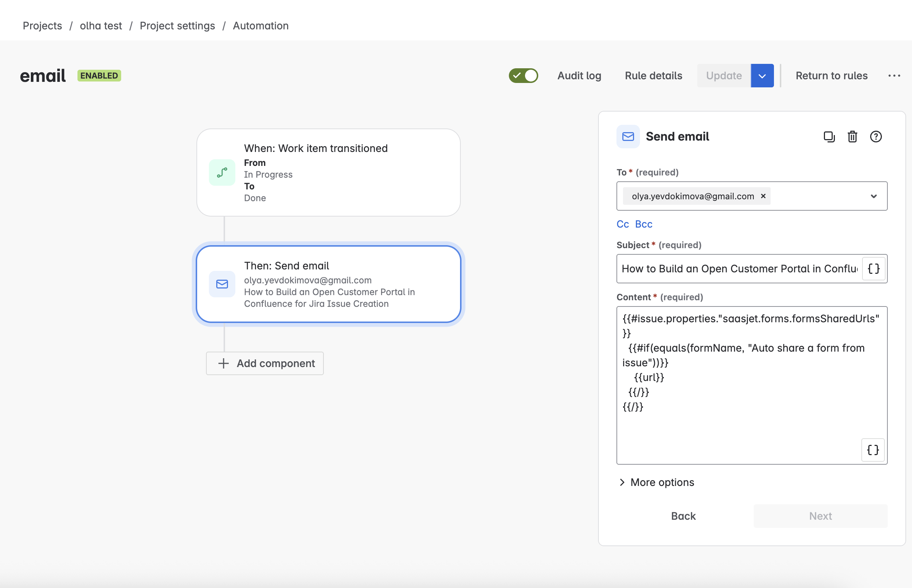This screenshot has width=912, height=588.
Task: Remove olya.yevdokimova@gmail.com recipient chip
Action: click(763, 196)
